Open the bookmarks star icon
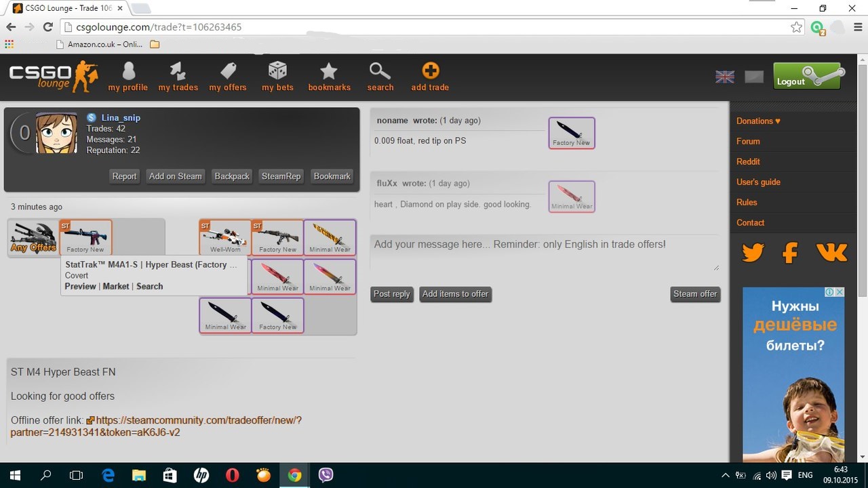868x488 pixels. click(x=329, y=70)
